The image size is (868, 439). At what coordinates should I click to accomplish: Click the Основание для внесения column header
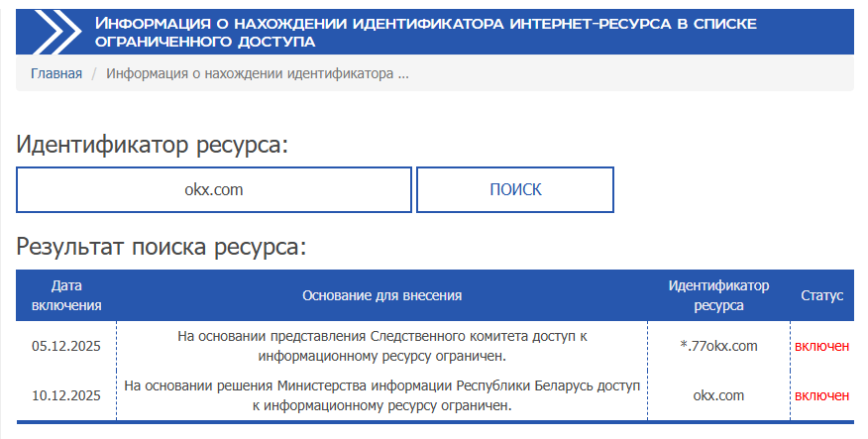click(381, 295)
